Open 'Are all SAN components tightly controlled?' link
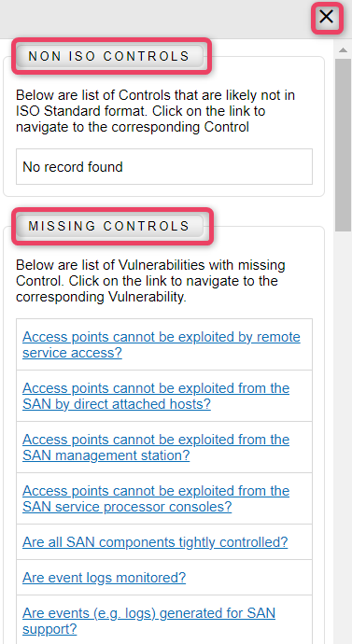This screenshot has height=644, width=352. pos(155,542)
